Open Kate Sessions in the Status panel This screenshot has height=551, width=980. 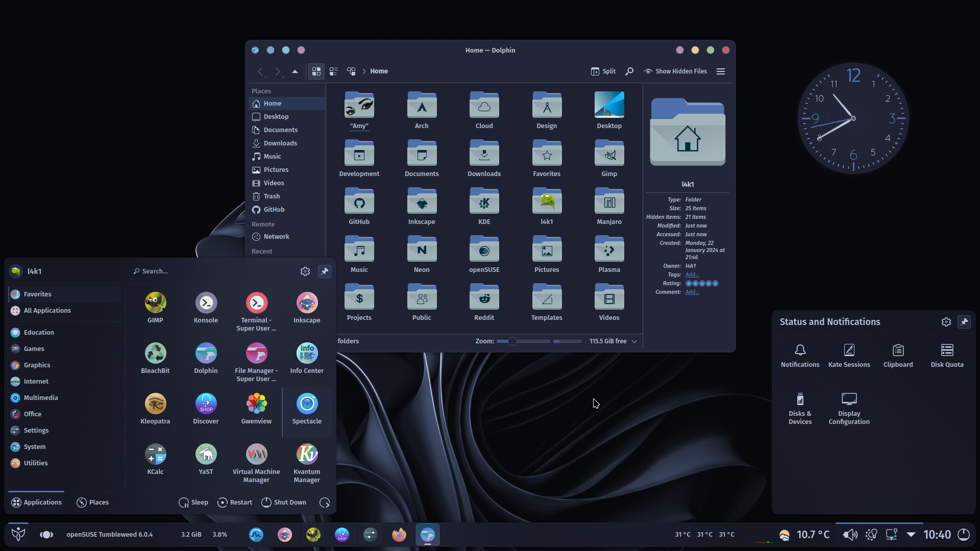[849, 356]
